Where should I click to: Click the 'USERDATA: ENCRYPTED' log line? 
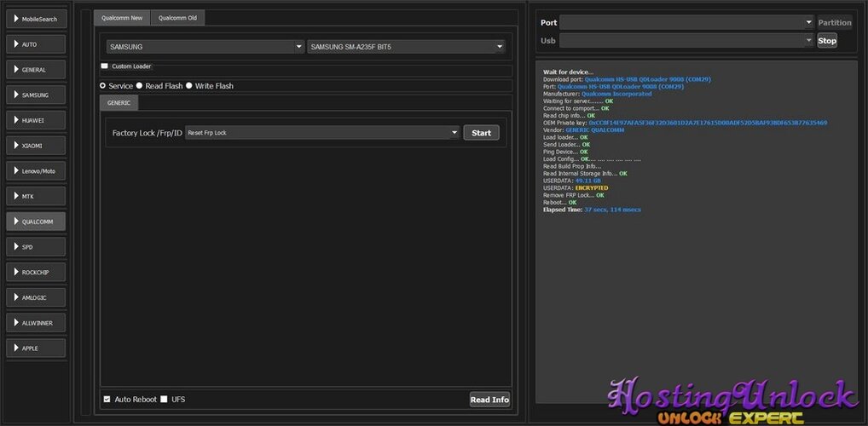click(576, 188)
